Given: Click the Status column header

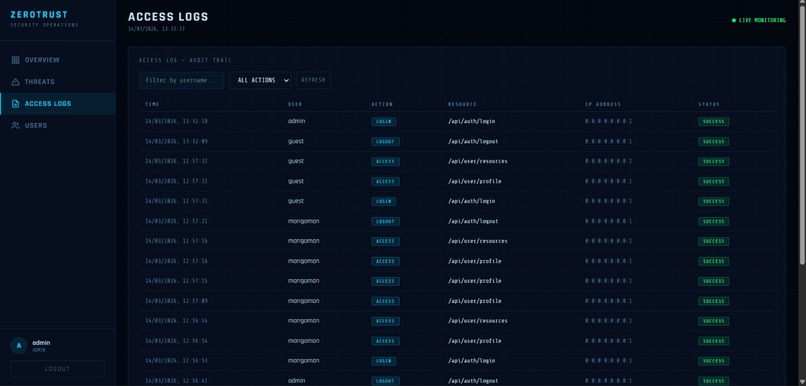Looking at the screenshot, I should pos(709,104).
